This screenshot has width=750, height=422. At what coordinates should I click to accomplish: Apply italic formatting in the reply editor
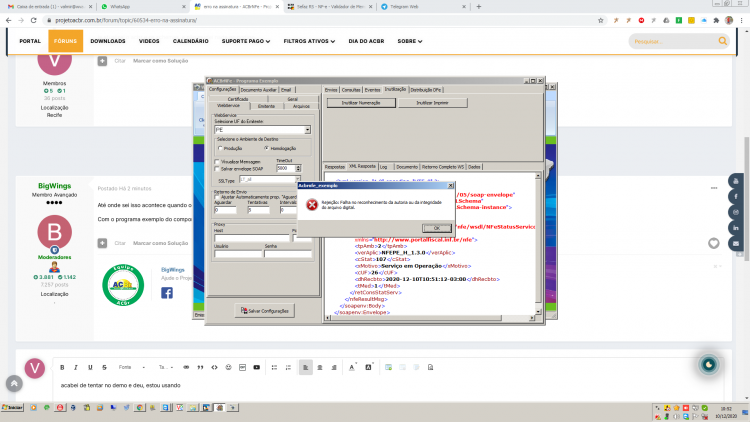76,367
